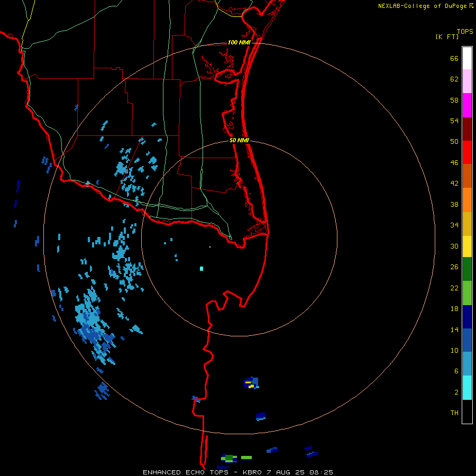Click the TOPS legend title
Screen dimensions: 476x476
click(465, 31)
